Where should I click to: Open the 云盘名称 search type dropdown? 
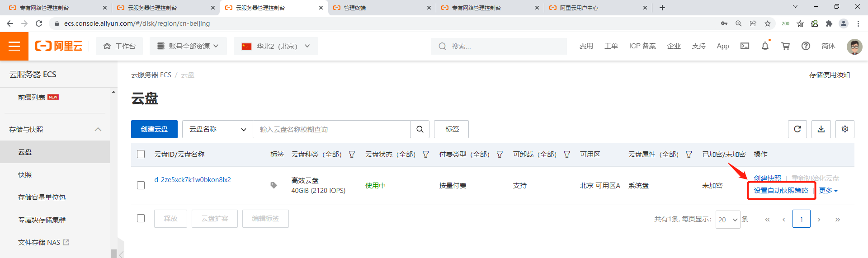pyautogui.click(x=217, y=129)
